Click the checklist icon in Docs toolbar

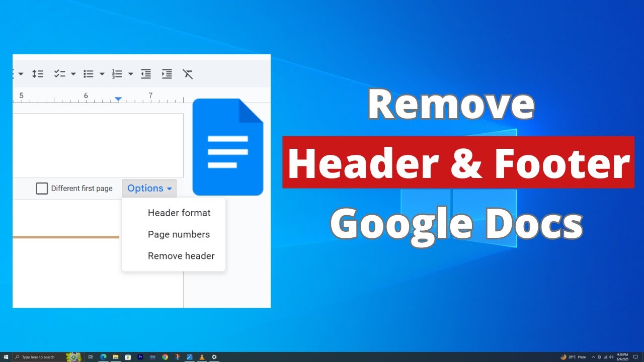(60, 74)
